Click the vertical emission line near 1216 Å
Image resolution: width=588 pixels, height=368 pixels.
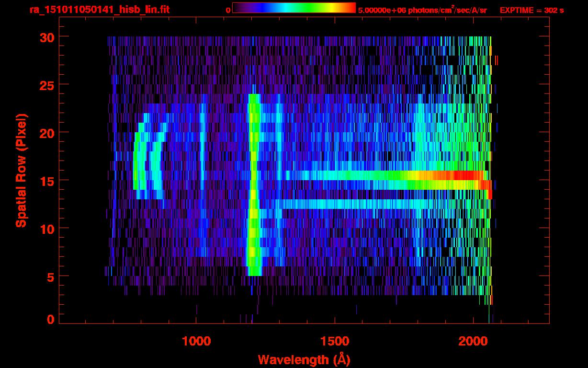coord(254,184)
